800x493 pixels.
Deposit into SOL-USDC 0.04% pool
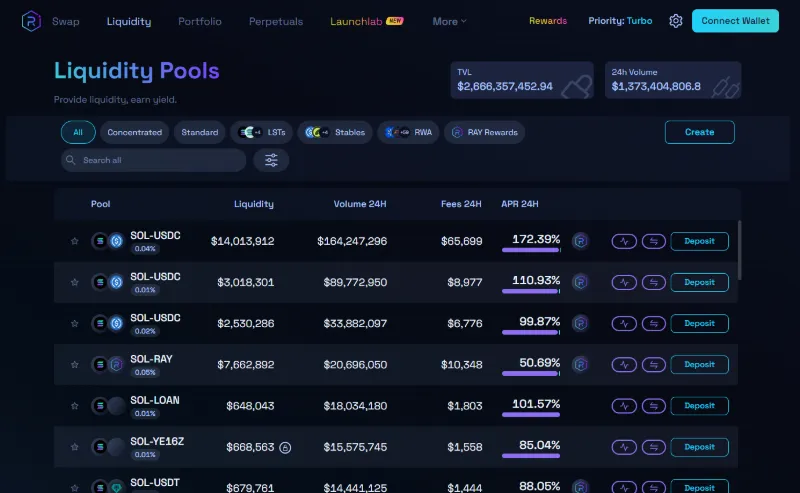click(x=699, y=241)
